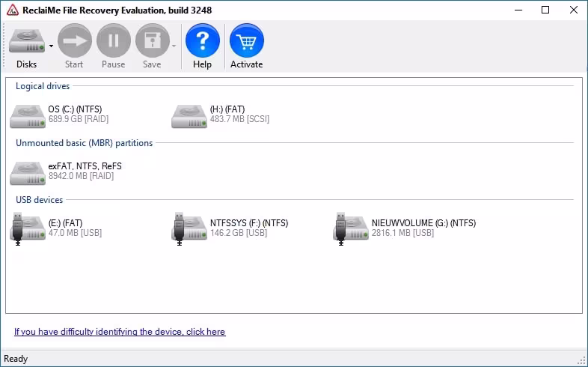
Task: Click the ReclaiMe app icon in title bar
Action: click(x=13, y=10)
